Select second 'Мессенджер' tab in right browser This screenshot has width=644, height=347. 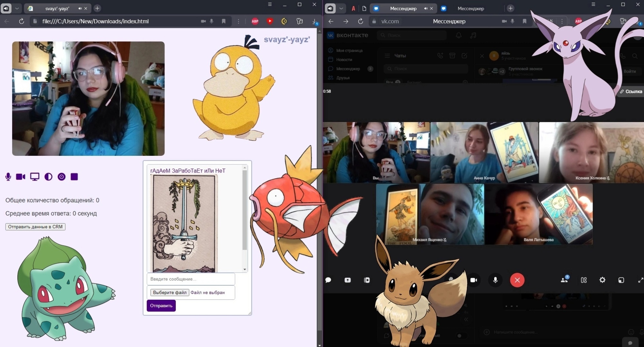[470, 8]
